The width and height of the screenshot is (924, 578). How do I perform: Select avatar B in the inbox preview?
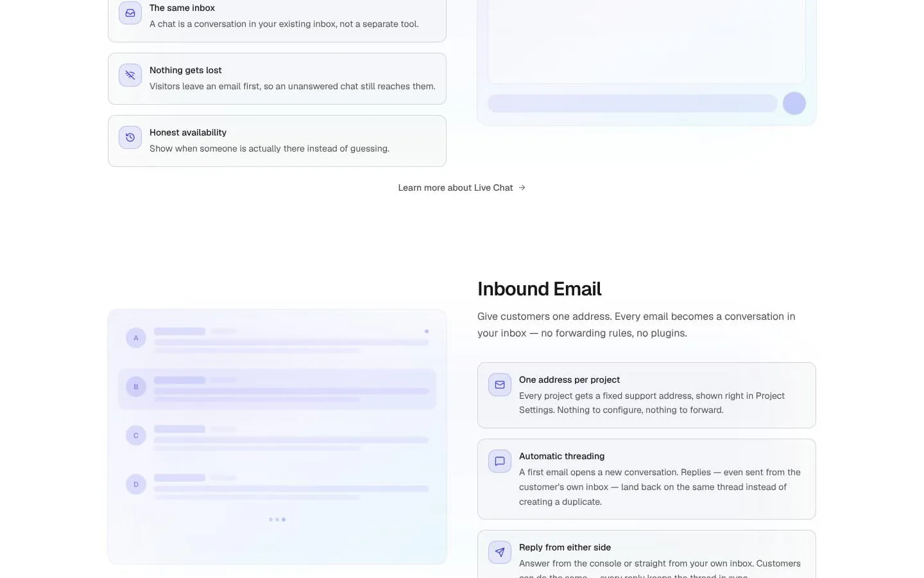[136, 387]
